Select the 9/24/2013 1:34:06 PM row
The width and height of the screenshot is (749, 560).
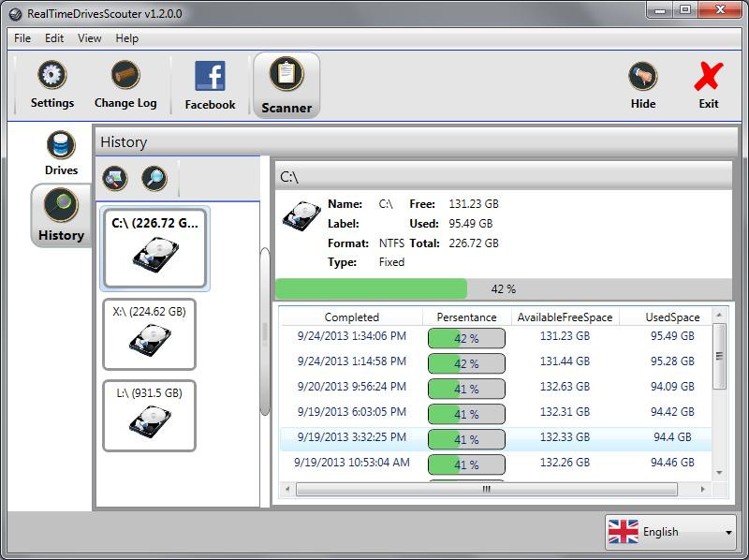pos(496,336)
